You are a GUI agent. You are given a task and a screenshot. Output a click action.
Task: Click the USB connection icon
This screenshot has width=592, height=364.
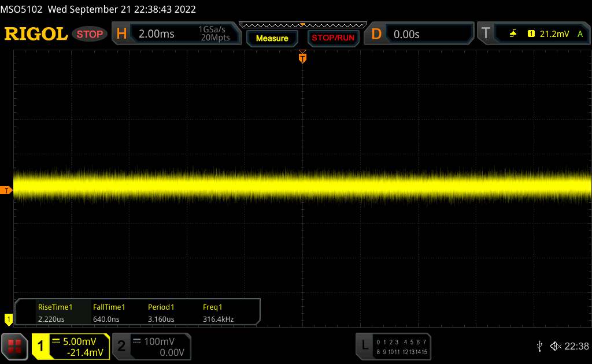click(539, 346)
